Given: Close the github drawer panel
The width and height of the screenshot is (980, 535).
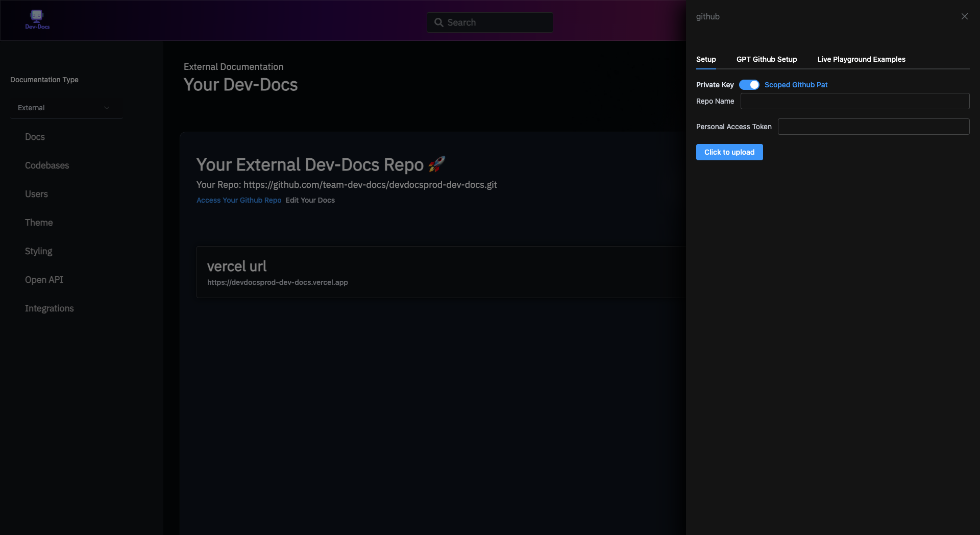Looking at the screenshot, I should tap(964, 16).
